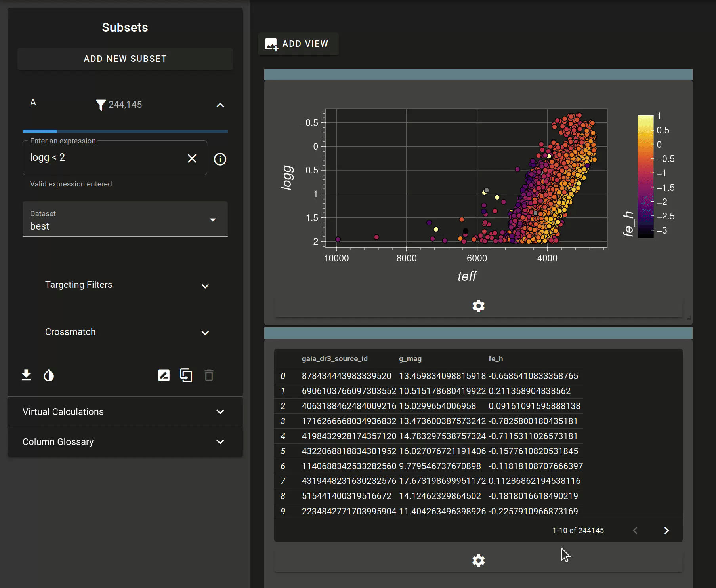The width and height of the screenshot is (716, 588).
Task: Click the gaia_dr3_source_id column header
Action: [334, 359]
